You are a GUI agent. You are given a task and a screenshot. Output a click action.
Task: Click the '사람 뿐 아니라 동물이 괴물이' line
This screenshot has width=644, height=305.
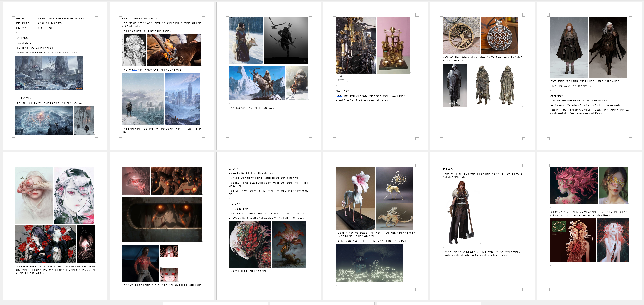(x=248, y=271)
